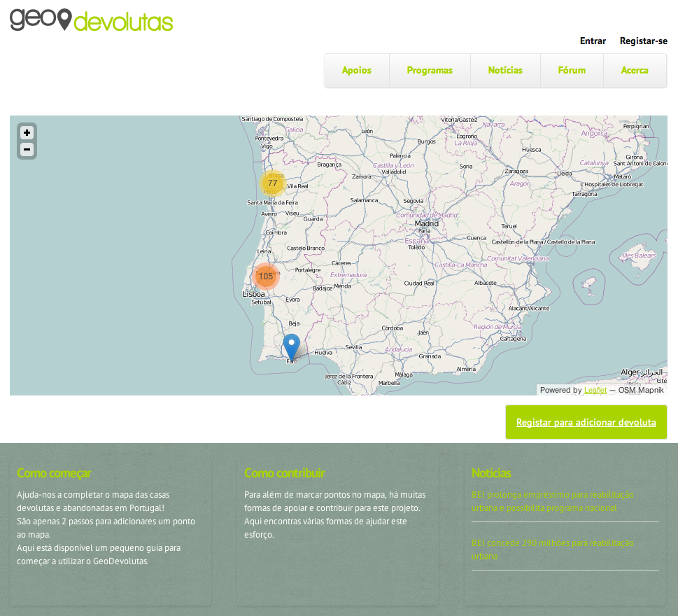This screenshot has height=616, width=678.
Task: Zoom in the map with plus button
Action: click(x=27, y=133)
